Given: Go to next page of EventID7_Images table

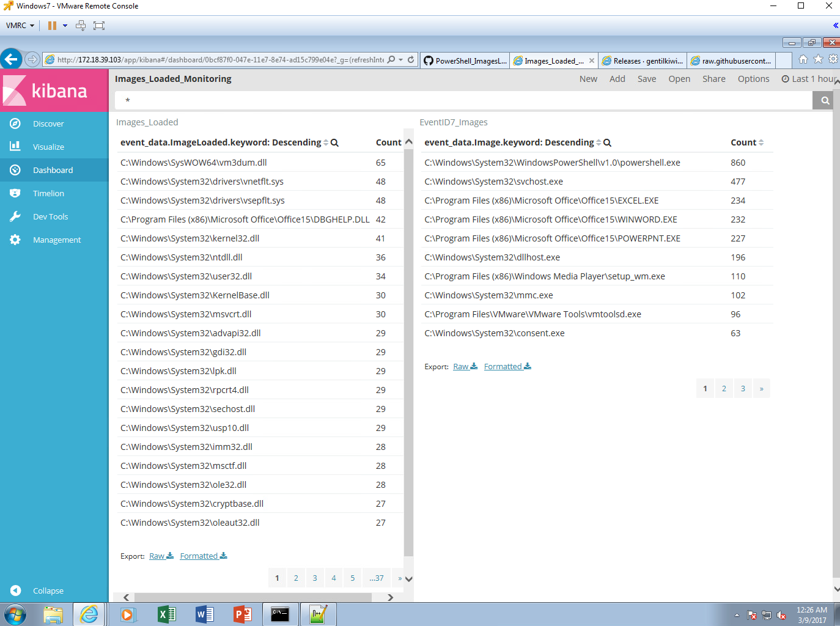Looking at the screenshot, I should [761, 389].
